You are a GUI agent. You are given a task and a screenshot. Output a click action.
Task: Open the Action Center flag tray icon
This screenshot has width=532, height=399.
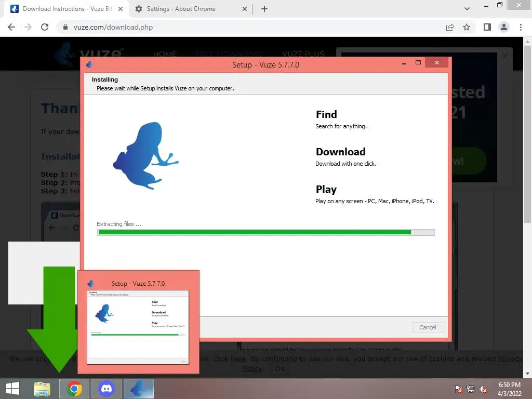pyautogui.click(x=458, y=389)
